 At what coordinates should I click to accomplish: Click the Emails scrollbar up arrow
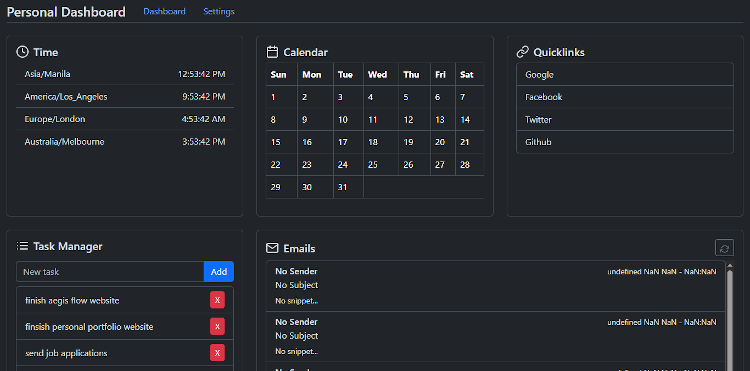coord(729,265)
